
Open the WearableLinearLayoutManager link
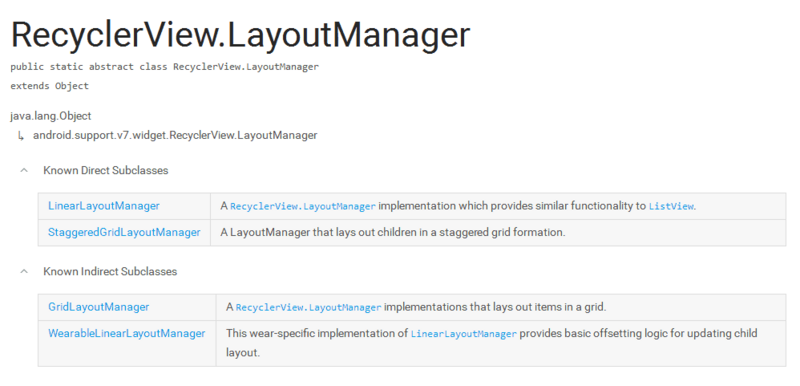coord(127,333)
